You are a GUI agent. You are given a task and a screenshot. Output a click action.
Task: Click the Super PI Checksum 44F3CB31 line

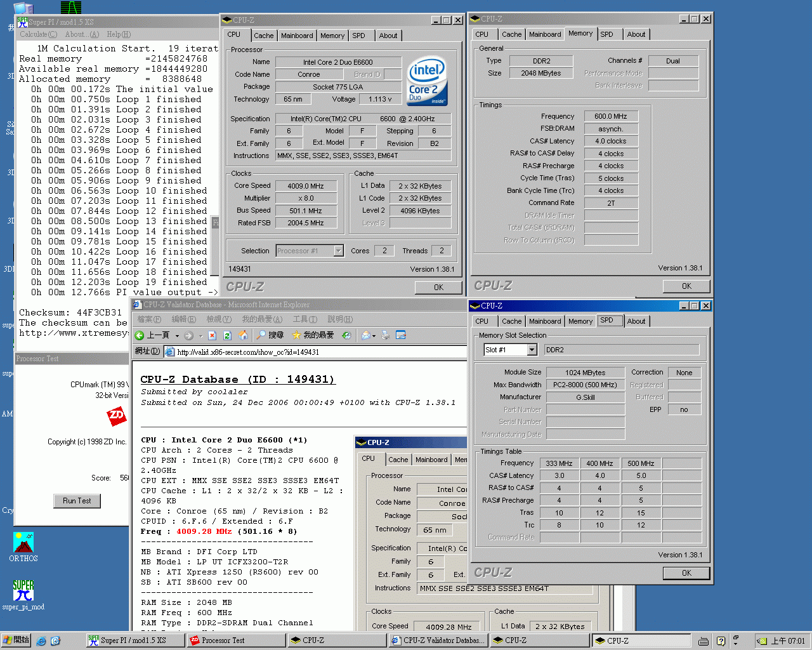pos(70,312)
